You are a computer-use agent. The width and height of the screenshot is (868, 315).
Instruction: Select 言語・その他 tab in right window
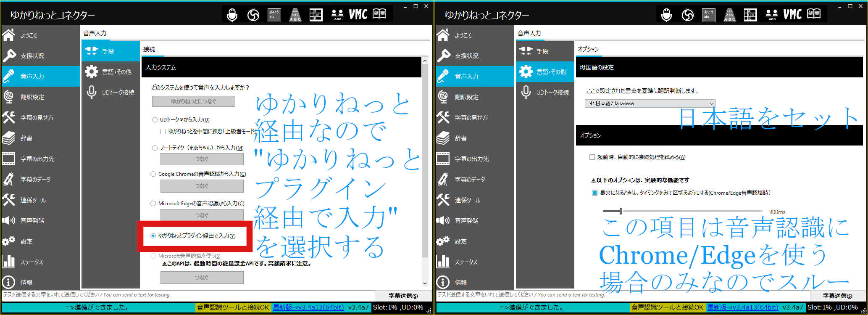coord(545,72)
